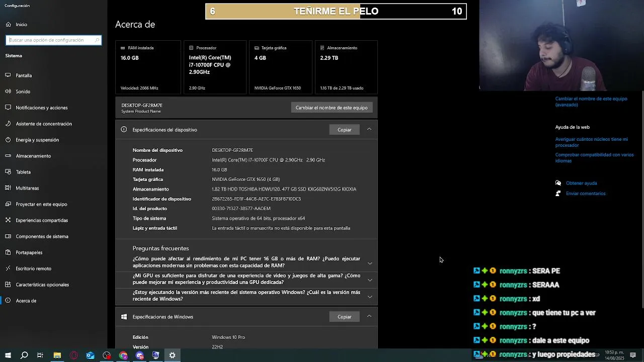Copy device specifications with Copiar

(x=345, y=130)
